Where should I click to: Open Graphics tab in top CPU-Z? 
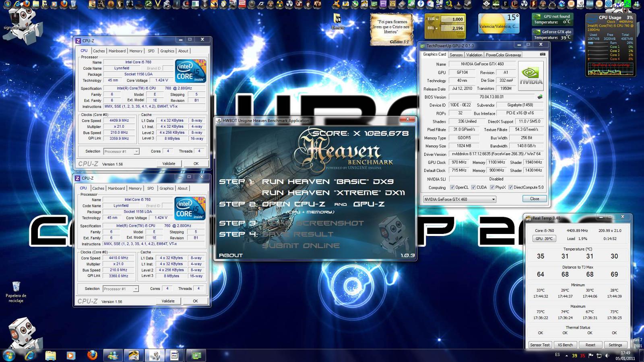(x=167, y=51)
